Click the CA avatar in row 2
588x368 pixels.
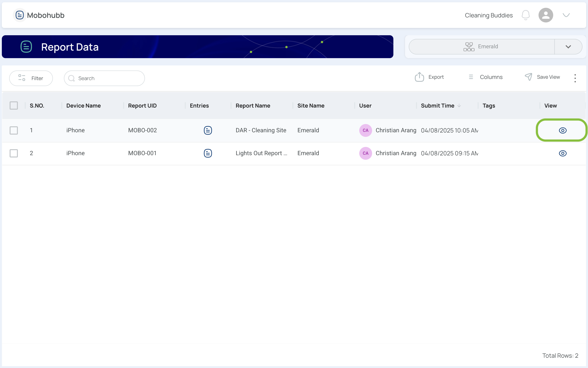[x=365, y=153]
